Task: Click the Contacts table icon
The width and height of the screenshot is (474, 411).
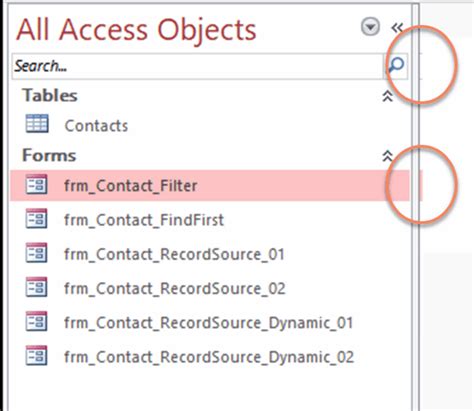Action: pyautogui.click(x=37, y=123)
